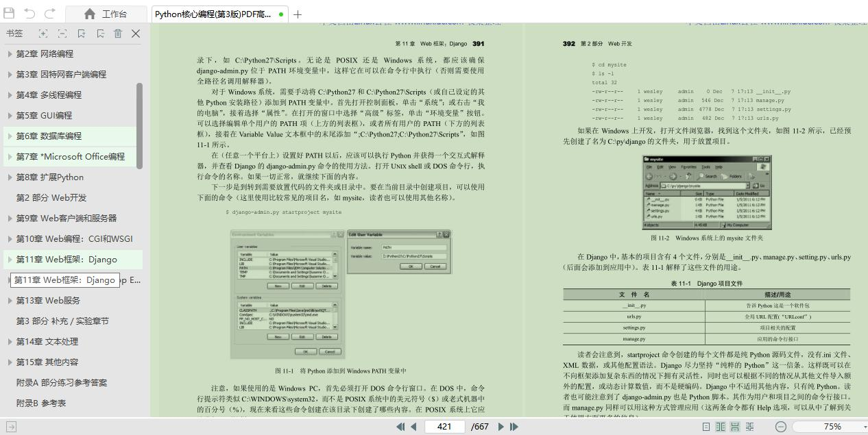Click the redo arrow icon
Image resolution: width=868 pixels, height=435 pixels.
[x=50, y=14]
